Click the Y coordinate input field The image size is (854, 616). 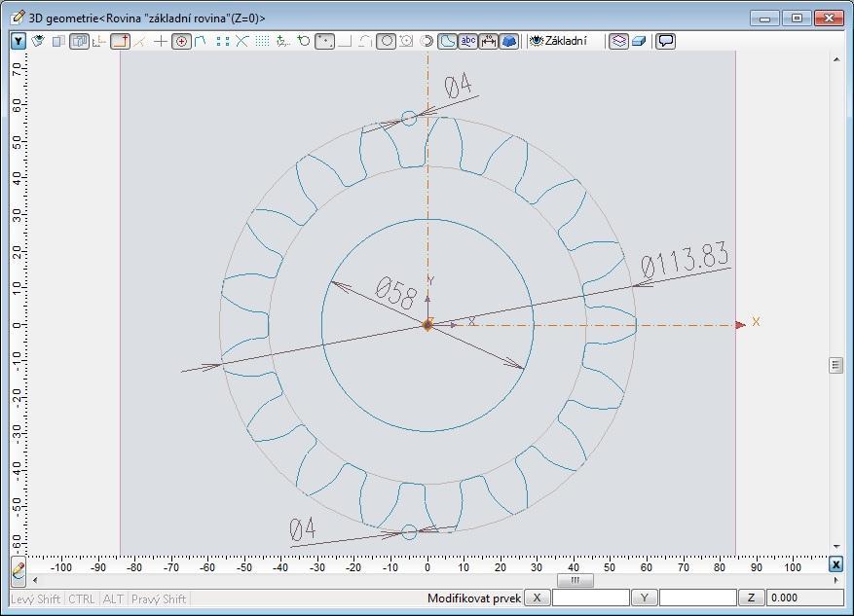(697, 598)
